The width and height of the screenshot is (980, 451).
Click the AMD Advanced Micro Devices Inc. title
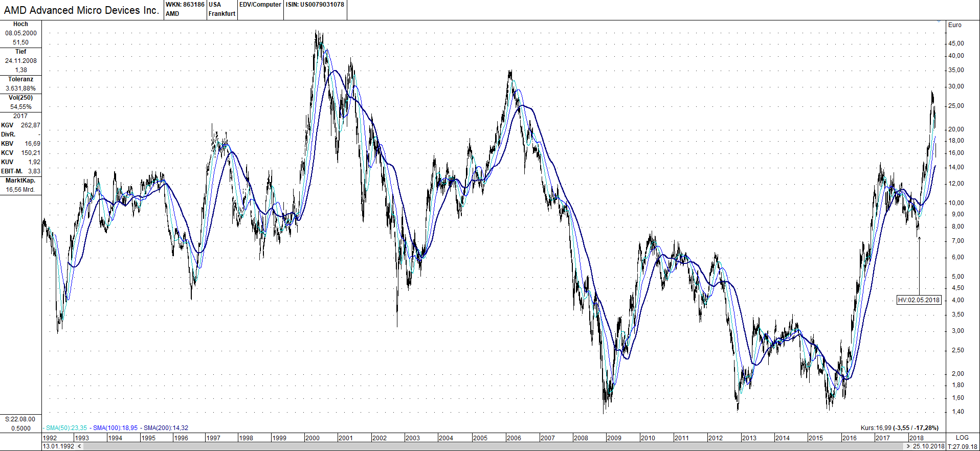click(81, 10)
